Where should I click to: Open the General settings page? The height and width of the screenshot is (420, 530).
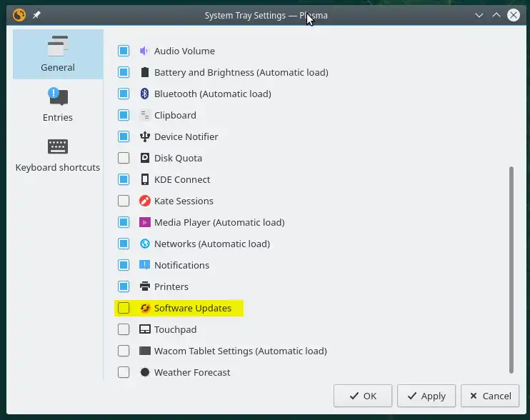tap(58, 54)
